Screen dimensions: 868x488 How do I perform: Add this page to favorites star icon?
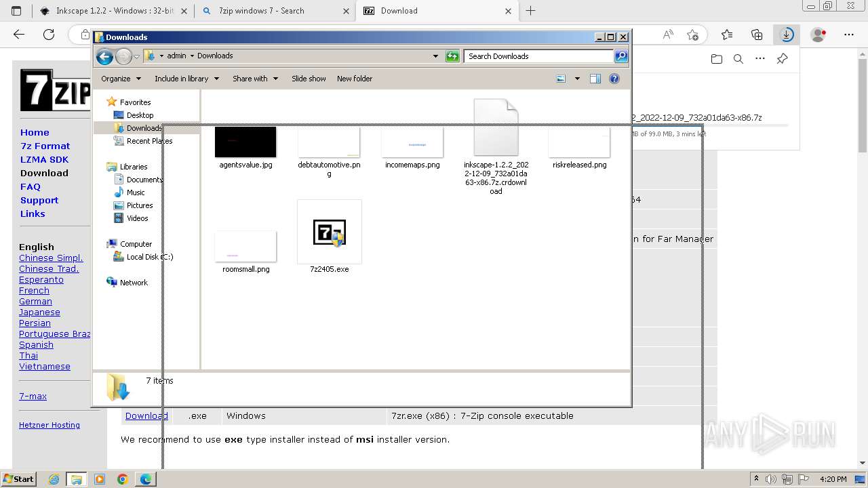point(692,35)
